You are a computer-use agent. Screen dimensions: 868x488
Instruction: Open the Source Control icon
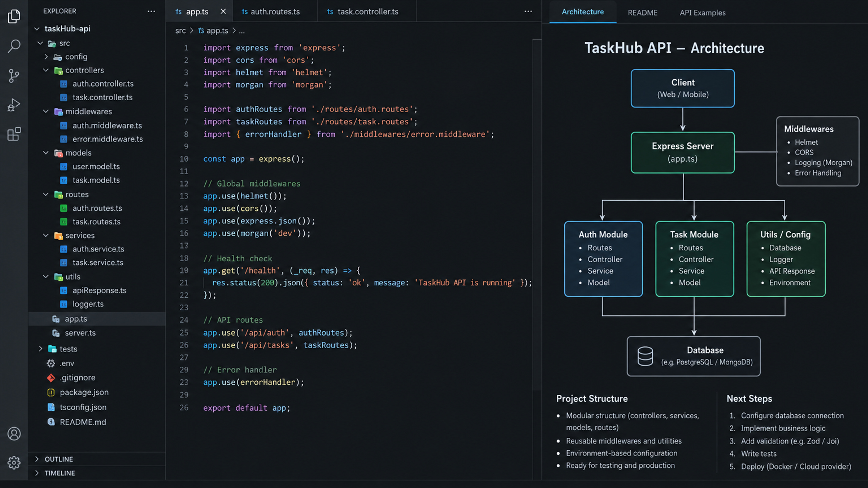pyautogui.click(x=14, y=76)
